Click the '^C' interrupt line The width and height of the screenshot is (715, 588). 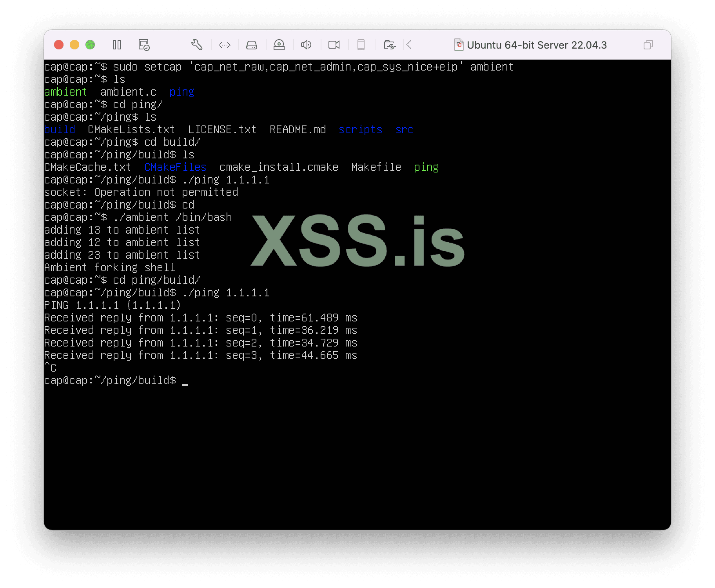tap(50, 368)
